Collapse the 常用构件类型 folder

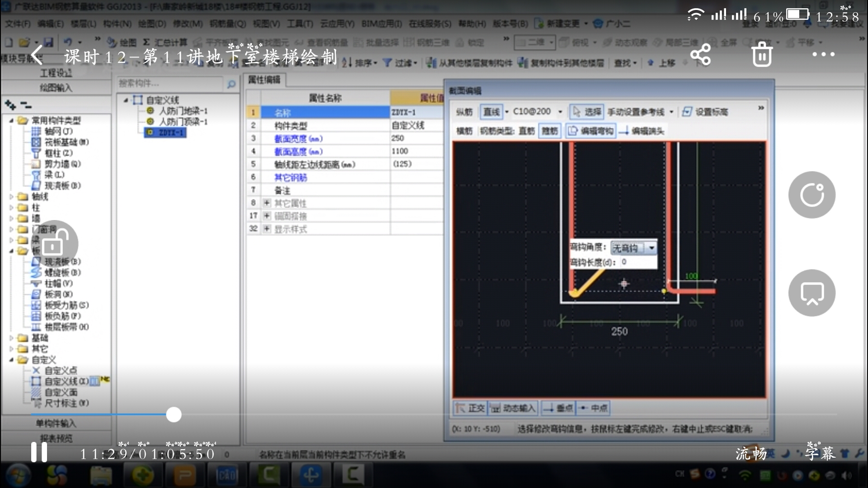[11, 120]
